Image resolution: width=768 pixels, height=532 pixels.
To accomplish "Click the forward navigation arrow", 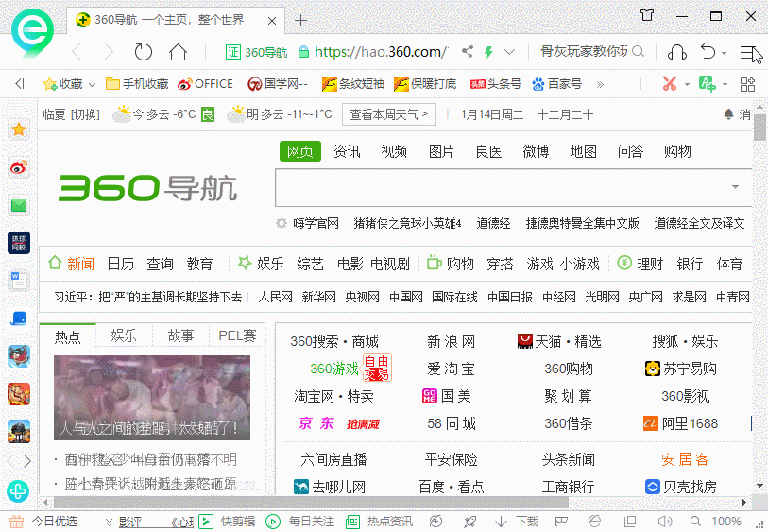I will pyautogui.click(x=110, y=52).
